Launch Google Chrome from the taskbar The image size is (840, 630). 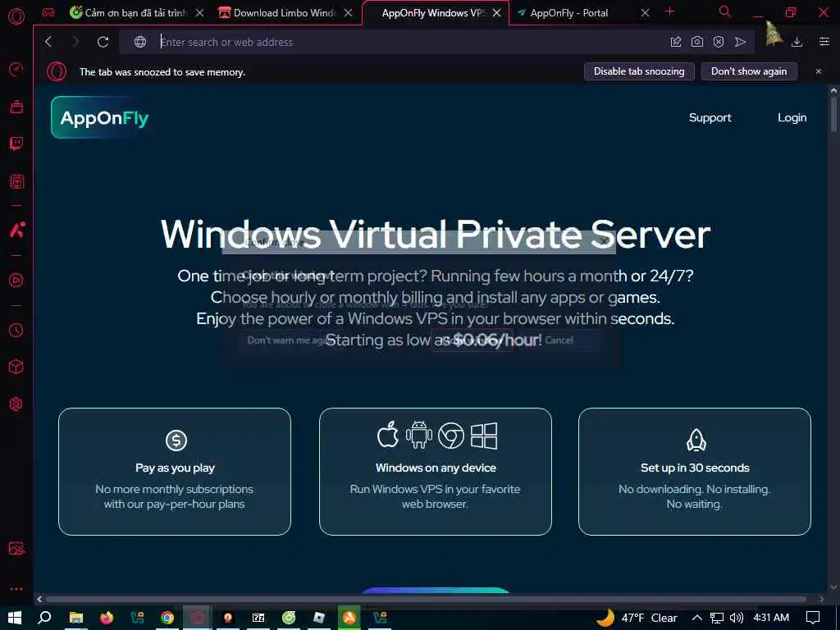(167, 618)
